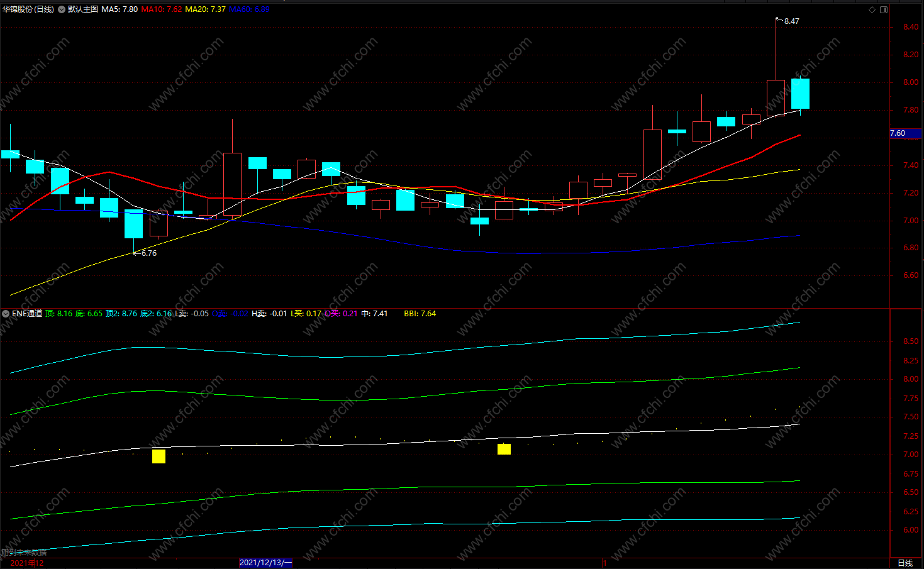Click the 用到未来数据 notice text
This screenshot has height=569, width=924.
pos(24,553)
